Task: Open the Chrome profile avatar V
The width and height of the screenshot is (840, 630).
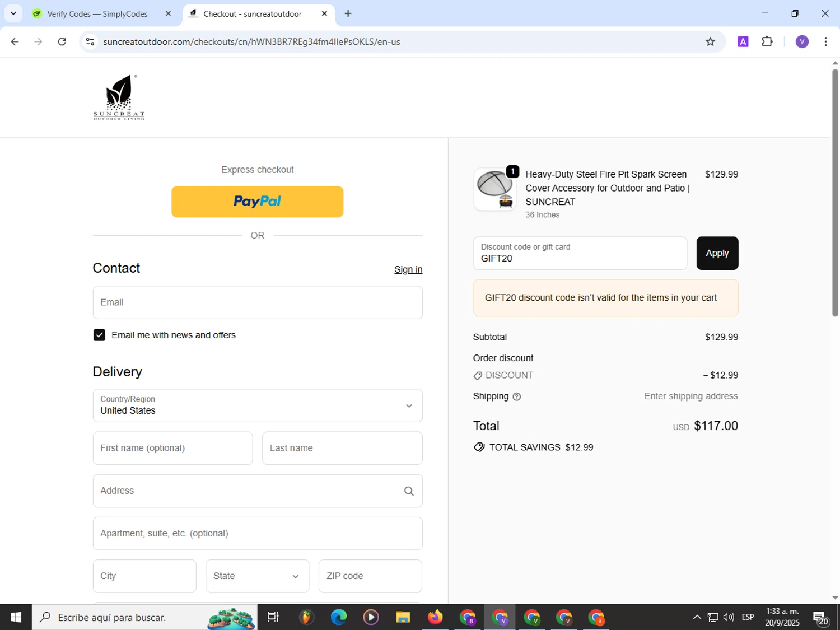Action: tap(802, 41)
